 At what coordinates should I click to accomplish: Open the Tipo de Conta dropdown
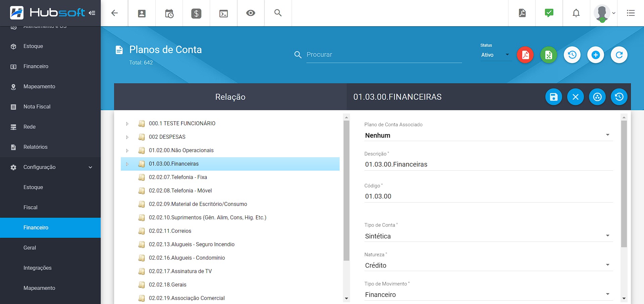[488, 236]
